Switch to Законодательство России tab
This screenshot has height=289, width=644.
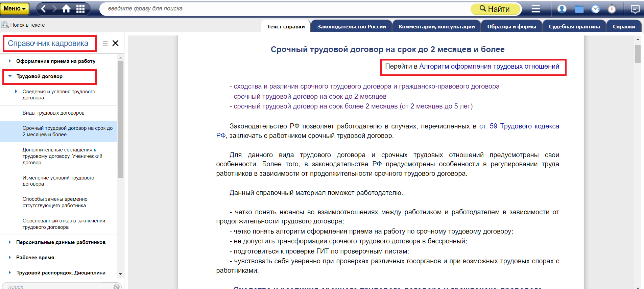[x=352, y=26]
